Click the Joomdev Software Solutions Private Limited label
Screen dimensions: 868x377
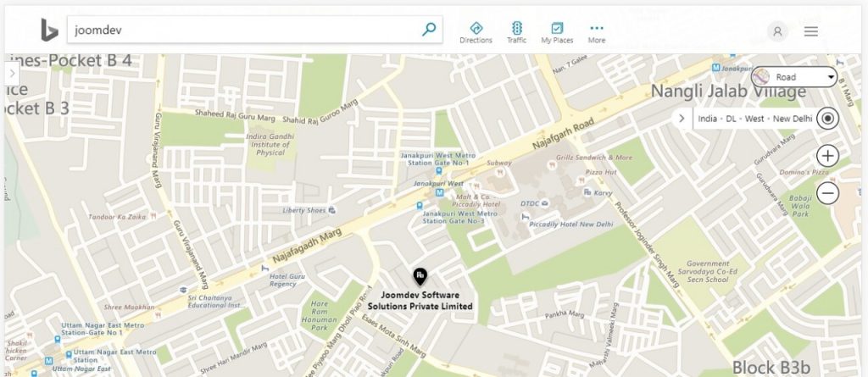point(420,301)
